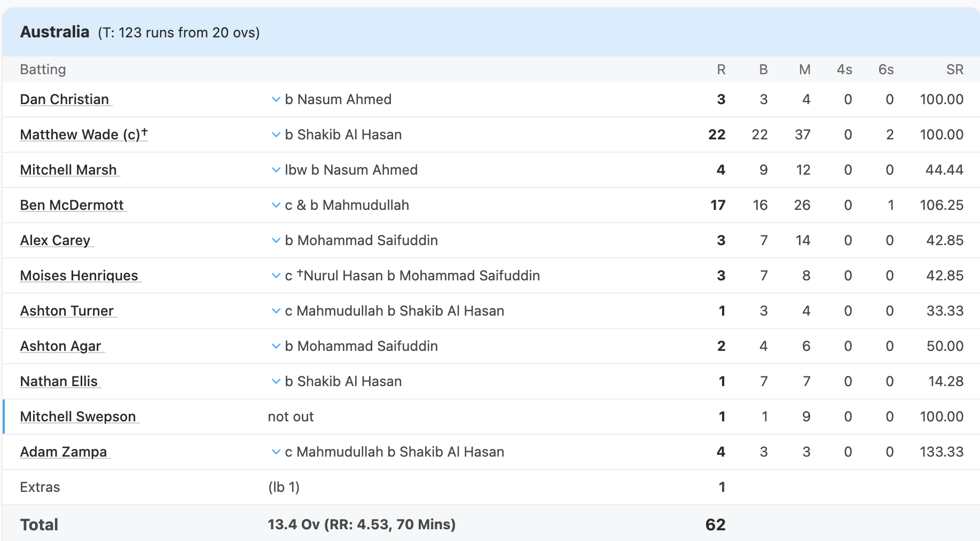
Task: Expand Dan Christian's dismissal details chevron
Action: 276,99
